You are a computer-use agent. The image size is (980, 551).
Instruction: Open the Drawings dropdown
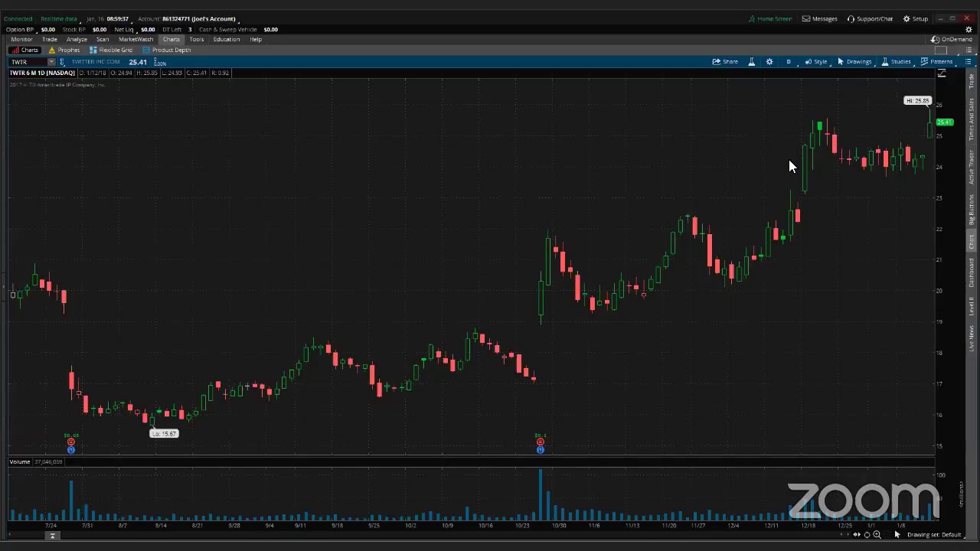854,61
